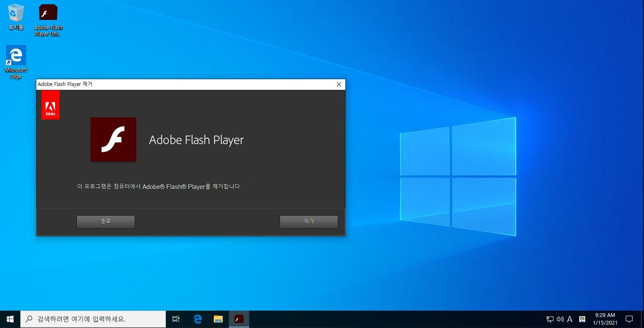The height and width of the screenshot is (328, 644).
Task: Open the clock showing 9:29 AM
Action: (605, 319)
